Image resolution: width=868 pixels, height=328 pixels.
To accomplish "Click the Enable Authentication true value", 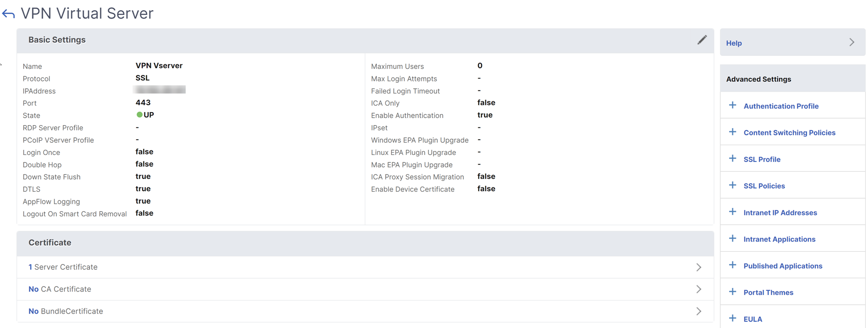I will click(x=485, y=115).
